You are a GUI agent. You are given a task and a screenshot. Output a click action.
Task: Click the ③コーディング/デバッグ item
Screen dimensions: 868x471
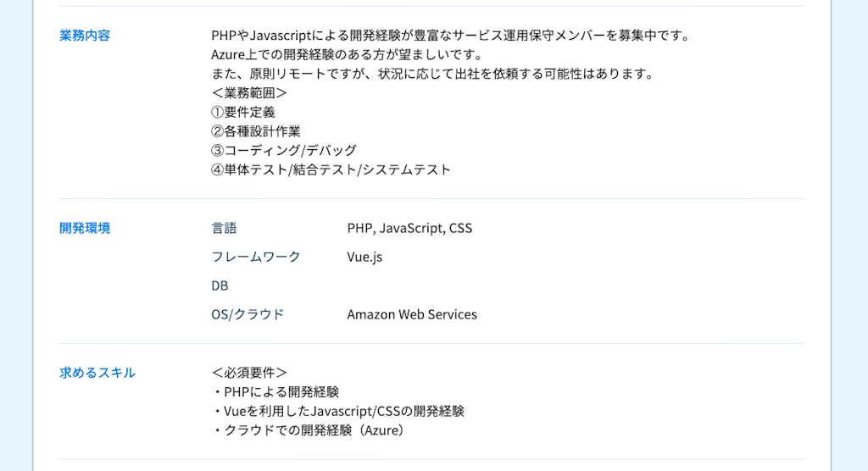[284, 151]
